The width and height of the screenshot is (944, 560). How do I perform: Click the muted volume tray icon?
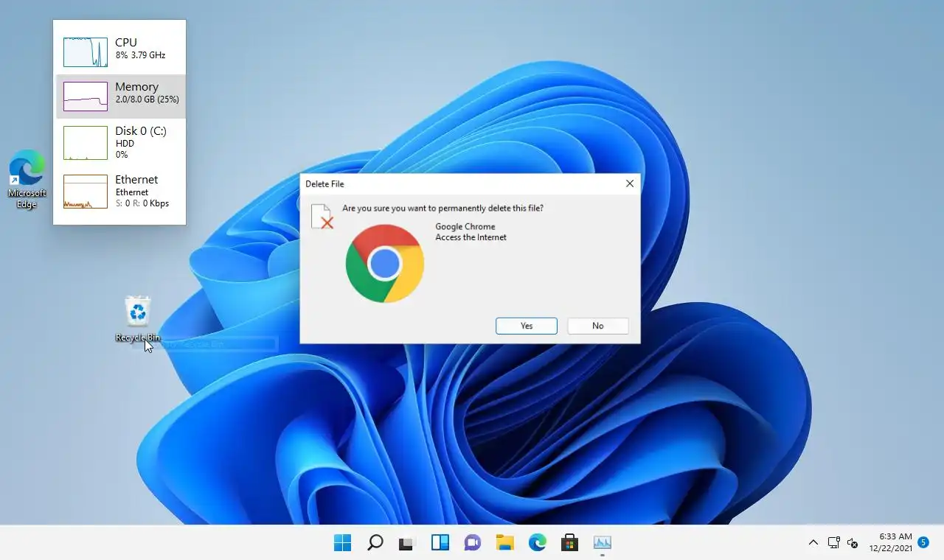[853, 543]
